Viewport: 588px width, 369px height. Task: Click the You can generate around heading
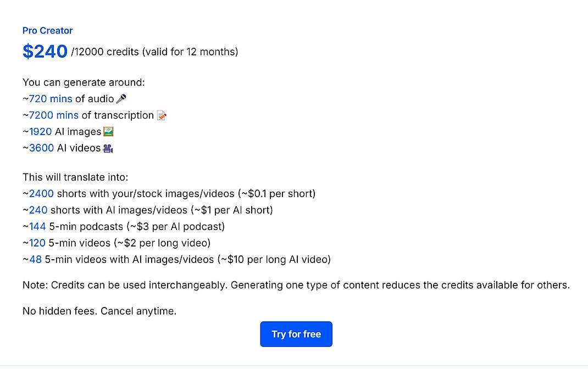(x=83, y=82)
